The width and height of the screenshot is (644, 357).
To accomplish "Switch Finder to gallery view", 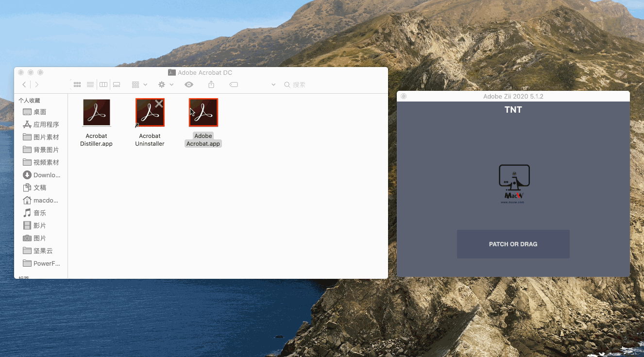I will 117,84.
